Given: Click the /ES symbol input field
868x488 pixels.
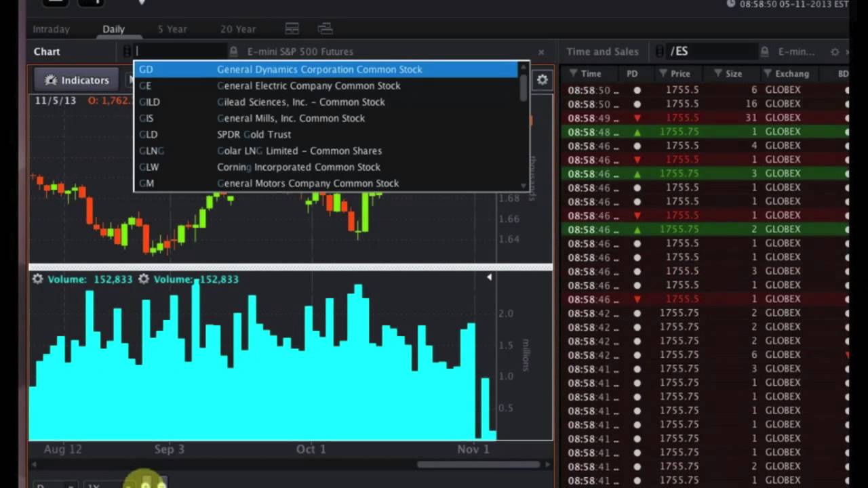Looking at the screenshot, I should coord(711,52).
